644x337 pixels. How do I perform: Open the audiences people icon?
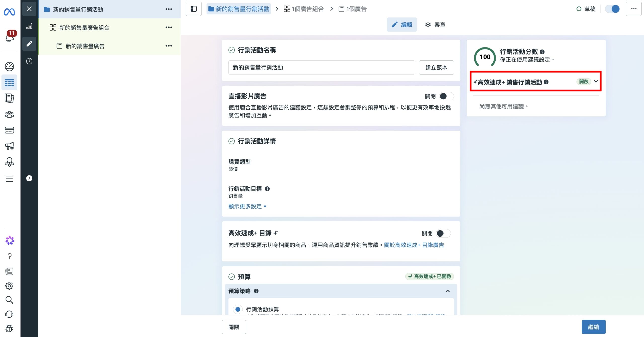coord(9,114)
